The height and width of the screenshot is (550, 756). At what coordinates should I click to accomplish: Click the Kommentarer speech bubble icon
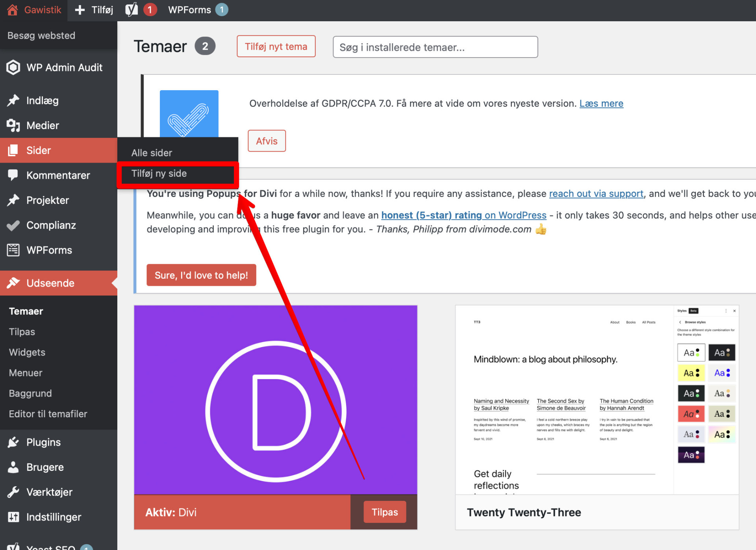(13, 175)
